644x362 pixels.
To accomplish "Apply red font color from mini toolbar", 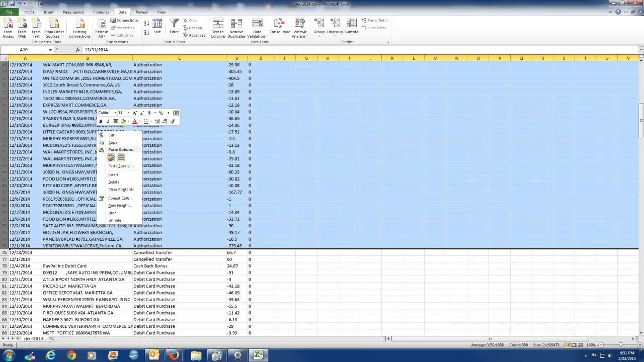I will [134, 121].
